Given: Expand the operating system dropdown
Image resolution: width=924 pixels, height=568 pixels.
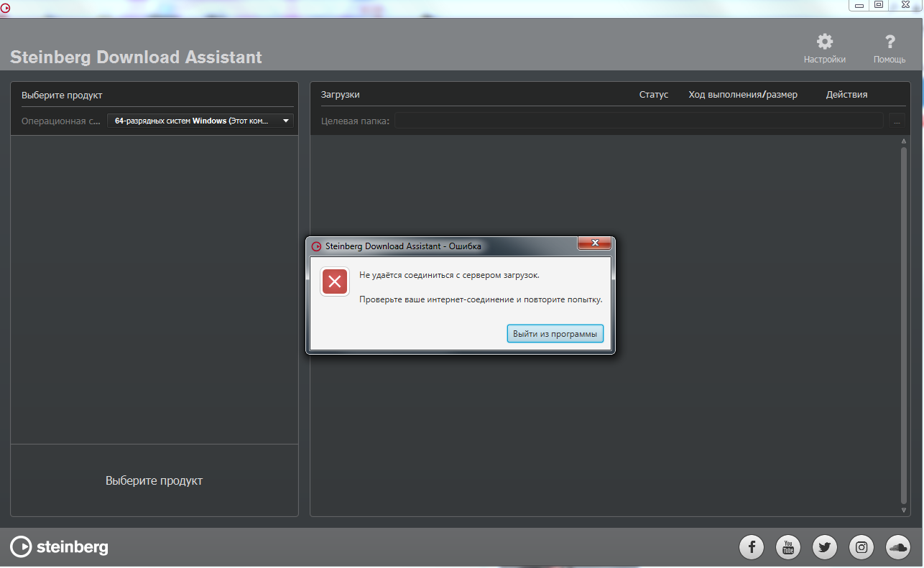Looking at the screenshot, I should point(200,121).
